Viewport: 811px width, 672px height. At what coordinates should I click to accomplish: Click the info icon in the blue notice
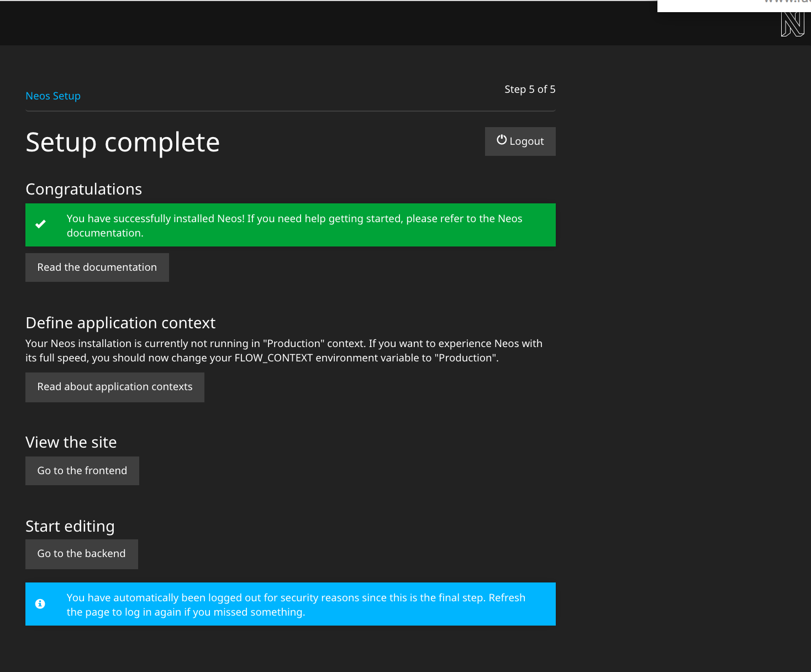click(40, 604)
